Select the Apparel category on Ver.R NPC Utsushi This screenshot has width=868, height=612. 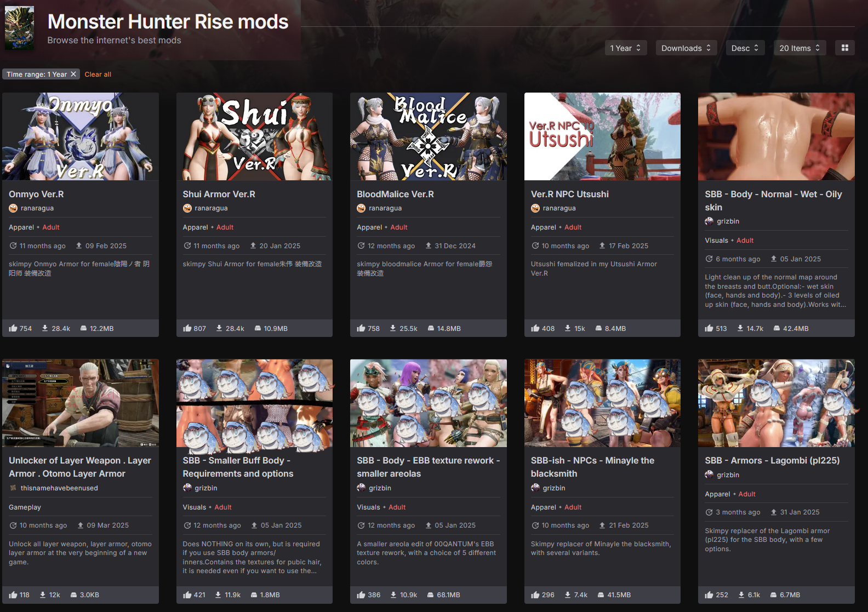[544, 227]
